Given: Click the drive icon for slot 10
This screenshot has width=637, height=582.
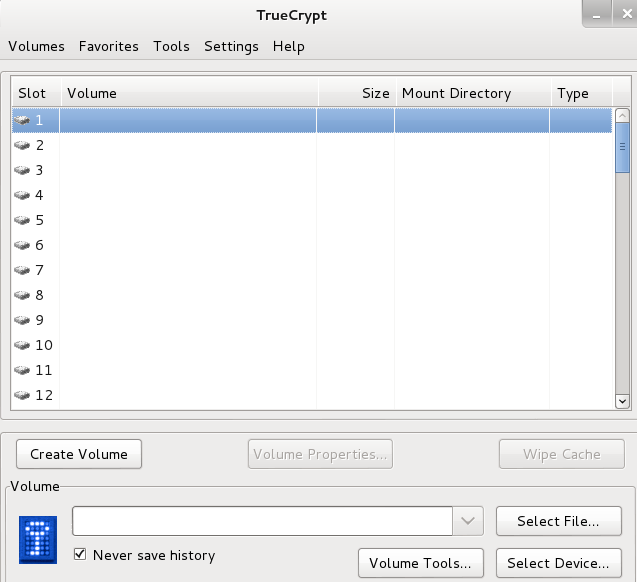Looking at the screenshot, I should (x=22, y=345).
